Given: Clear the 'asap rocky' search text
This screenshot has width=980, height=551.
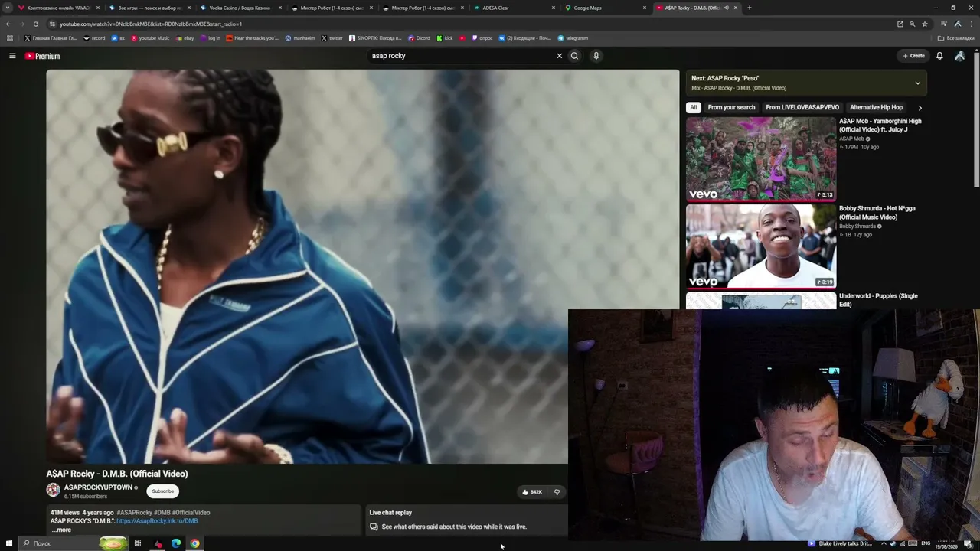Looking at the screenshot, I should coord(559,56).
